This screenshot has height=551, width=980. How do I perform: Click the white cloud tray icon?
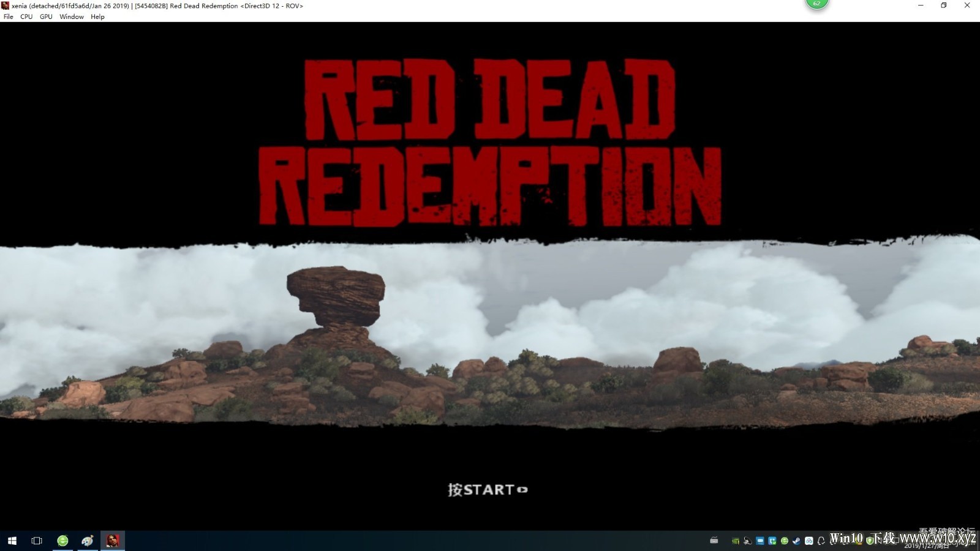(809, 541)
